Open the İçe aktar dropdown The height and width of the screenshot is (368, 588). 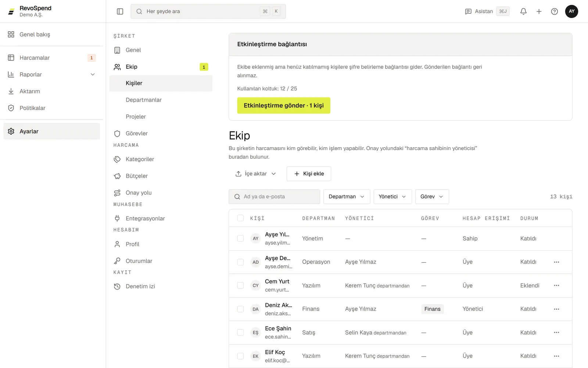click(256, 174)
